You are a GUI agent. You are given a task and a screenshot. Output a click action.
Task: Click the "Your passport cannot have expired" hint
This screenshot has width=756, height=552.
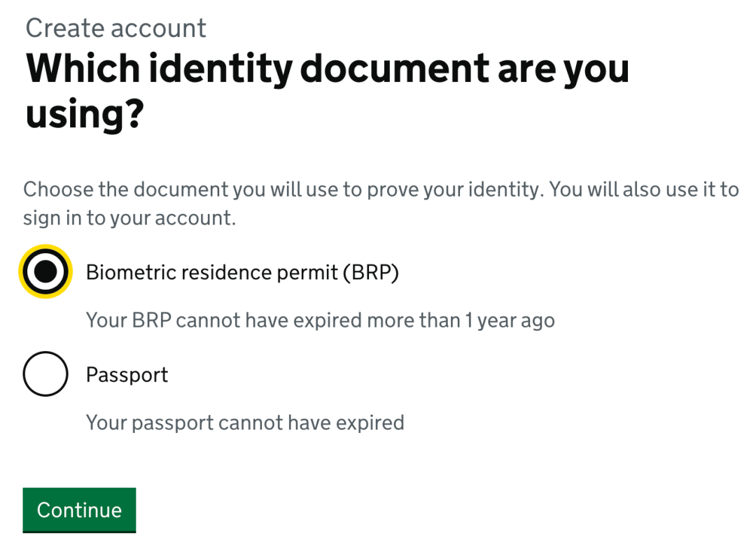coord(244,423)
